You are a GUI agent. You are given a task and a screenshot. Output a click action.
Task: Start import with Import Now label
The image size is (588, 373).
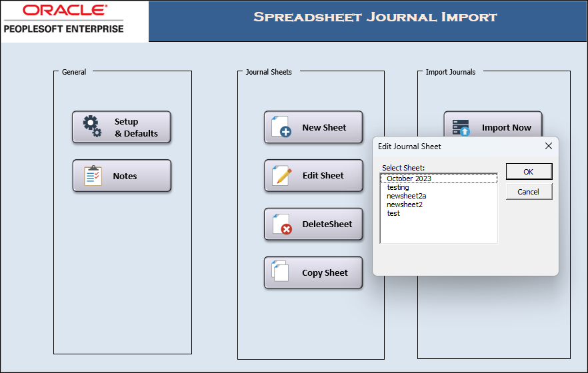click(506, 128)
